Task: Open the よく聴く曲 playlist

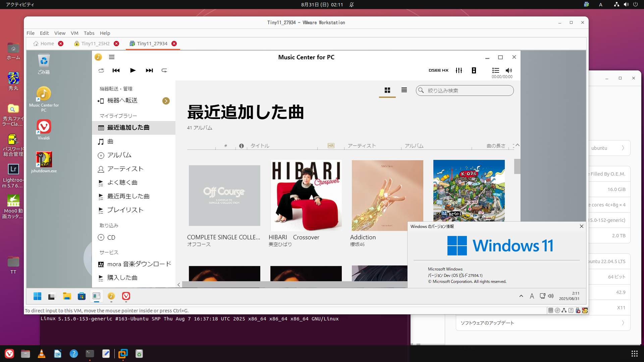Action: click(133, 183)
